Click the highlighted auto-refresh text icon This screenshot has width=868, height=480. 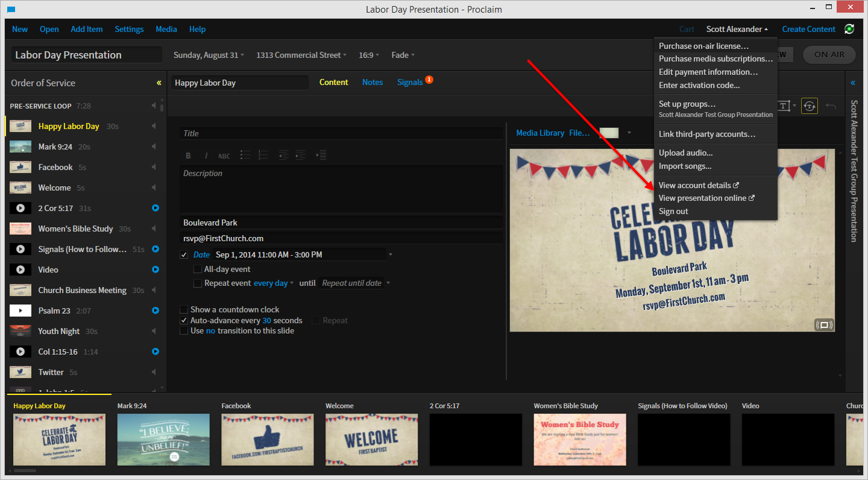tap(810, 106)
